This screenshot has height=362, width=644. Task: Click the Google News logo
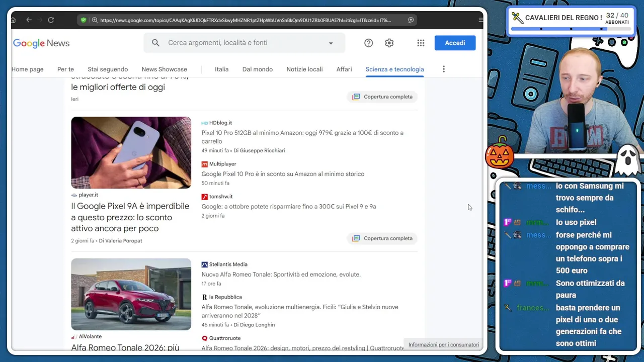tap(41, 43)
